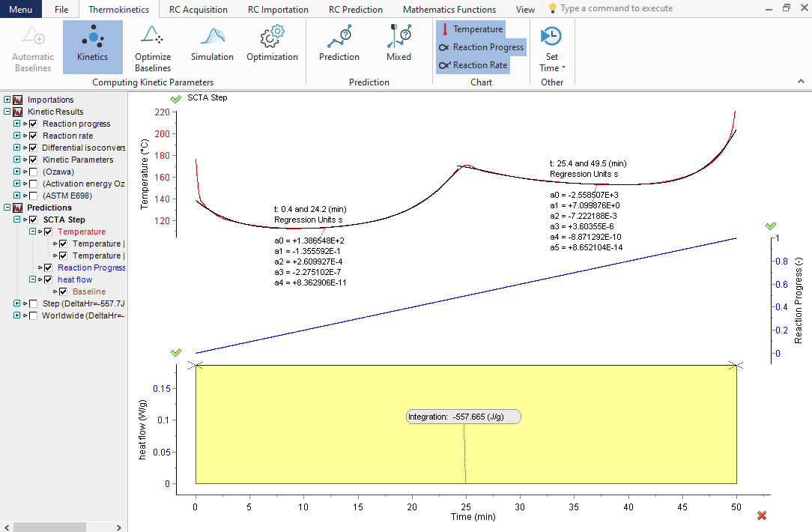Expand the Kinetic Parameters tree node
This screenshot has height=532, width=812.
[x=16, y=159]
